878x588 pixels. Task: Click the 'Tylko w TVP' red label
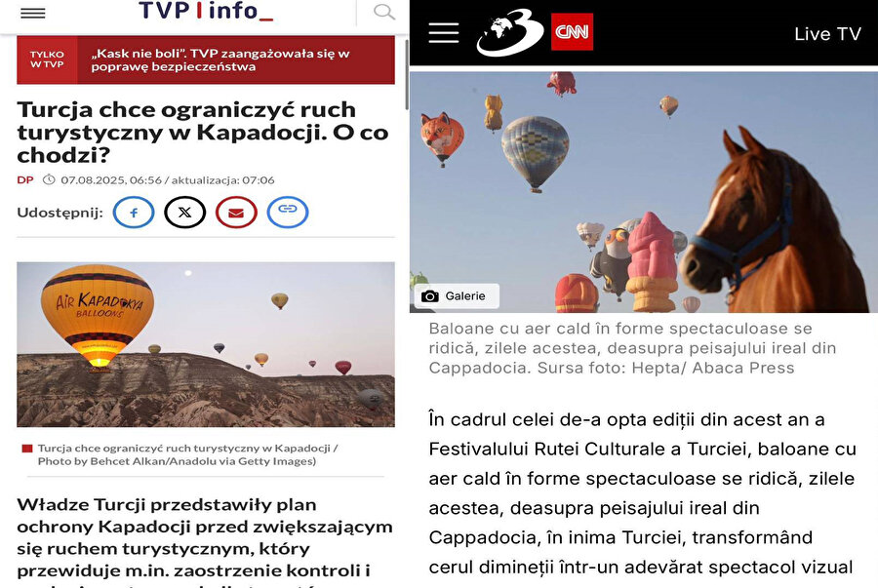click(47, 59)
